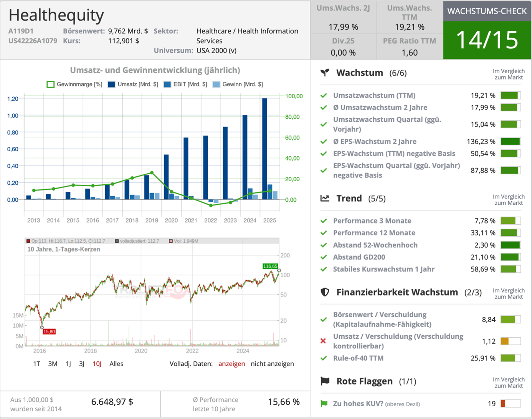Toggle the EBIT [Mrd. $] legend entry
This screenshot has height=419, width=532.
[185, 84]
